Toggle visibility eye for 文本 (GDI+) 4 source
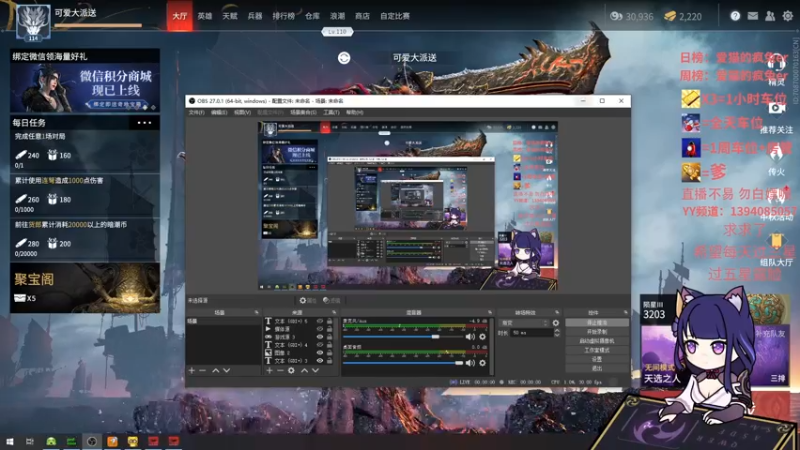800x450 pixels. (x=320, y=345)
